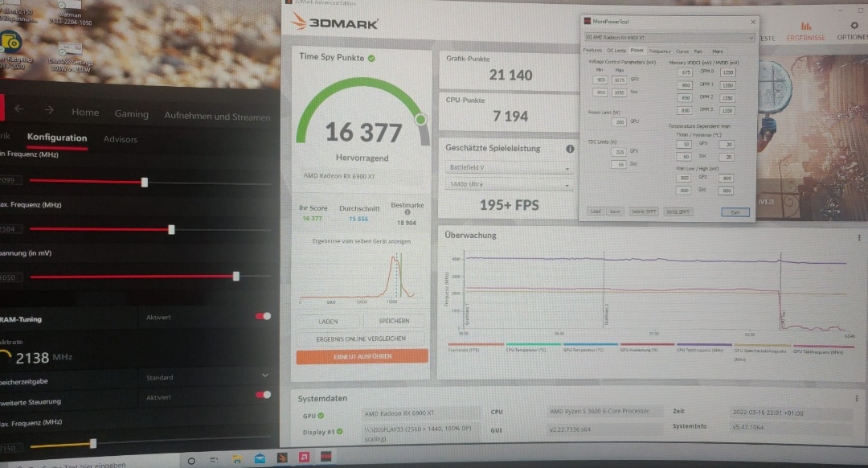Click the TDC Limits GFX input field

pyautogui.click(x=619, y=152)
